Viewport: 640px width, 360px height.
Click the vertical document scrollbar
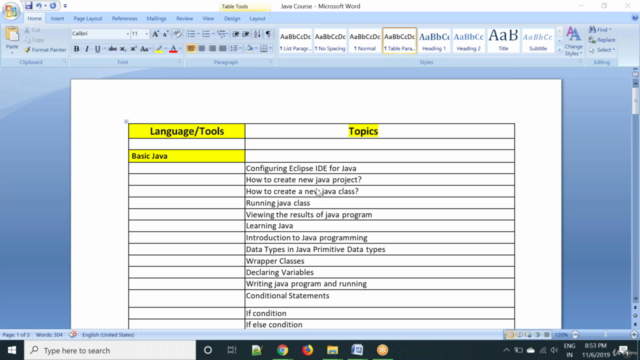point(635,192)
